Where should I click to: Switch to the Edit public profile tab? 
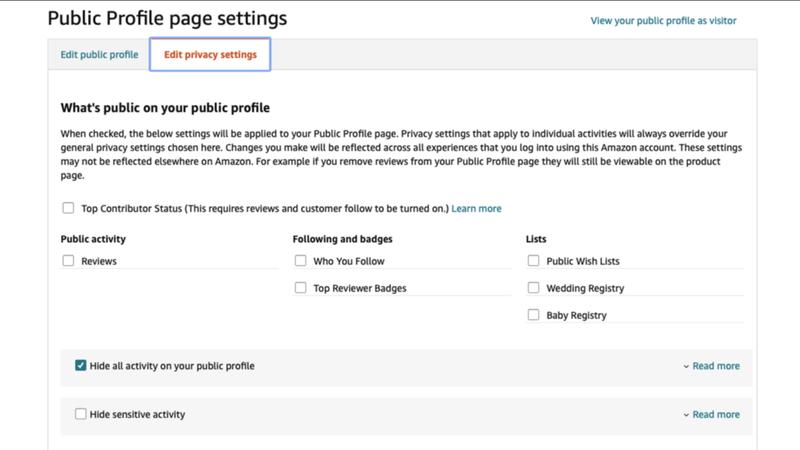click(99, 55)
